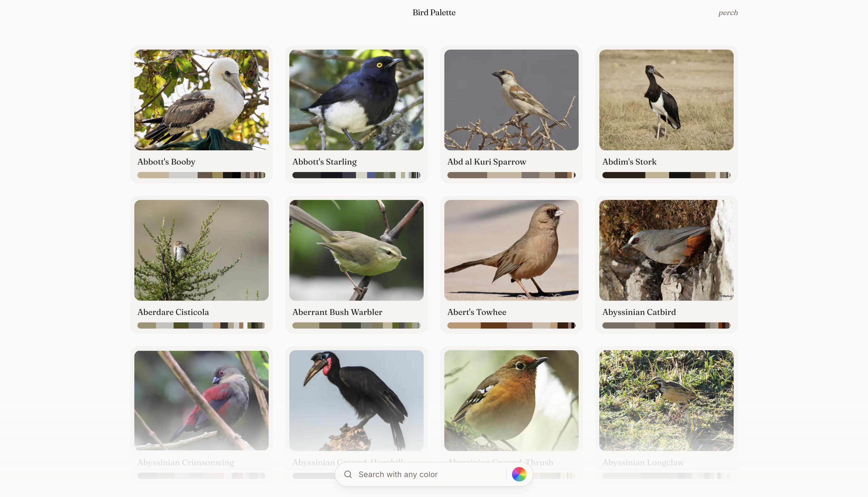Viewport: 868px width, 497px height.
Task: Pick the light gray swatch in Abbott's Booby palette
Action: 183,175
